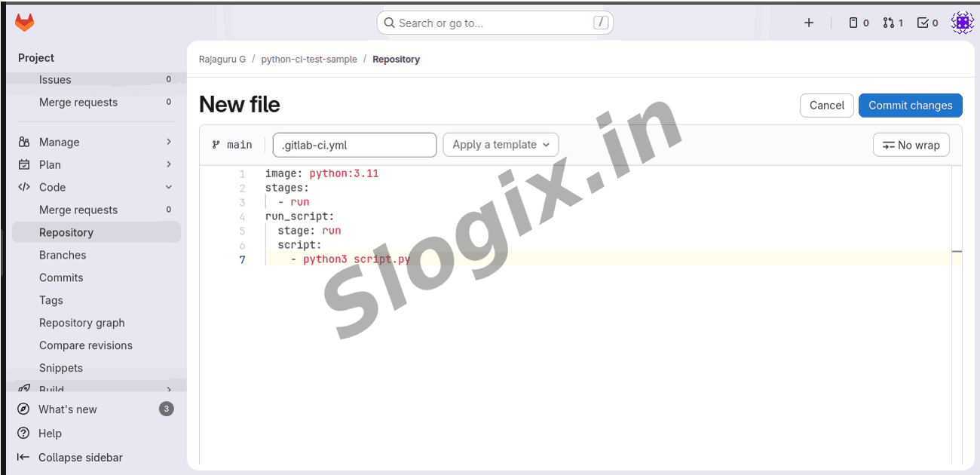Open the Help question mark icon
This screenshot has height=475, width=980.
23,434
